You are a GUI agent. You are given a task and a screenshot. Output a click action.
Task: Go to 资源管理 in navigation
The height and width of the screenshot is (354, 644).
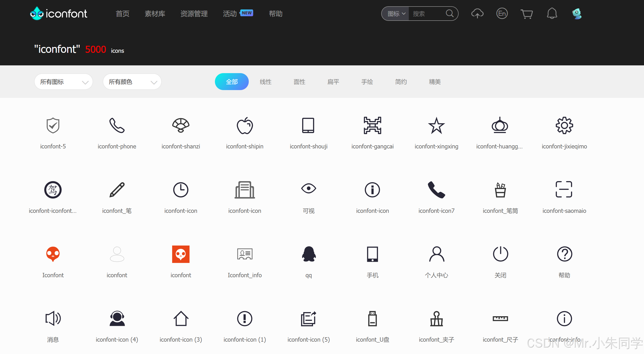(x=194, y=14)
